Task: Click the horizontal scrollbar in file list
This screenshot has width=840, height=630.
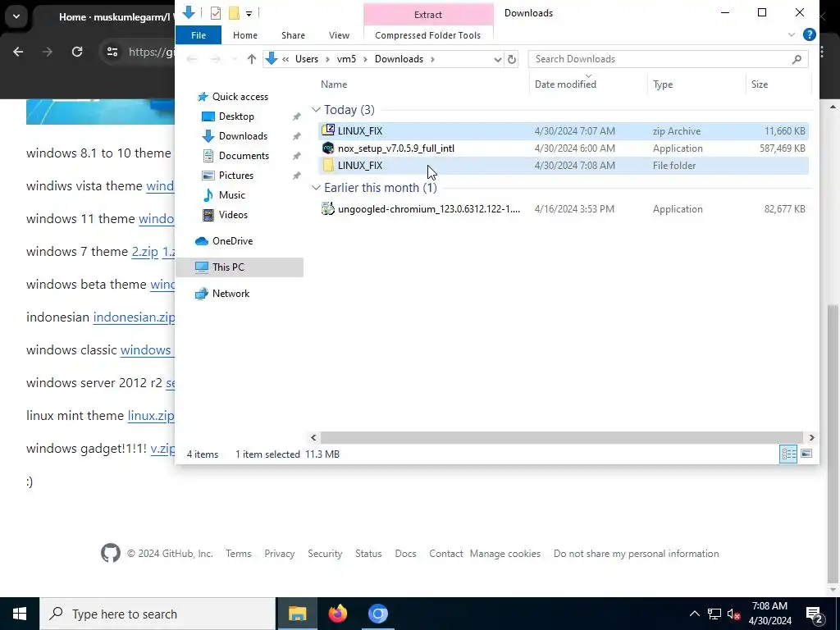Action: [x=561, y=438]
